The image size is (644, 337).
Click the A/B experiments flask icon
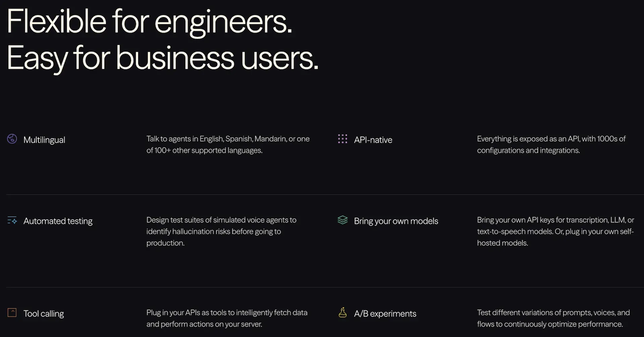point(342,312)
